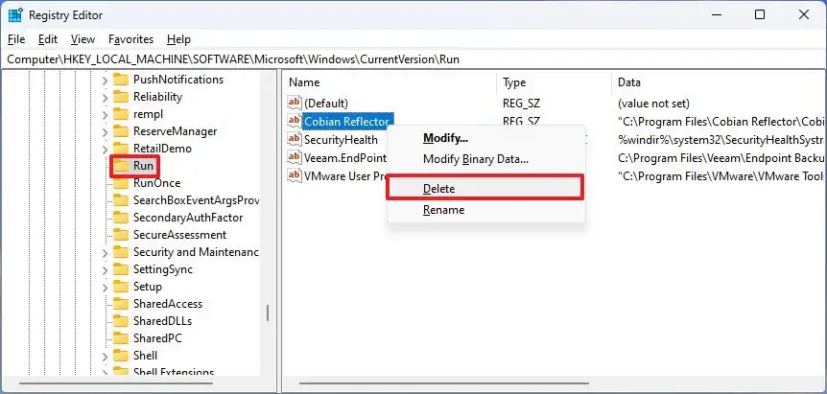Click the registry path address bar
Screen dimensions: 827x394
click(413, 60)
